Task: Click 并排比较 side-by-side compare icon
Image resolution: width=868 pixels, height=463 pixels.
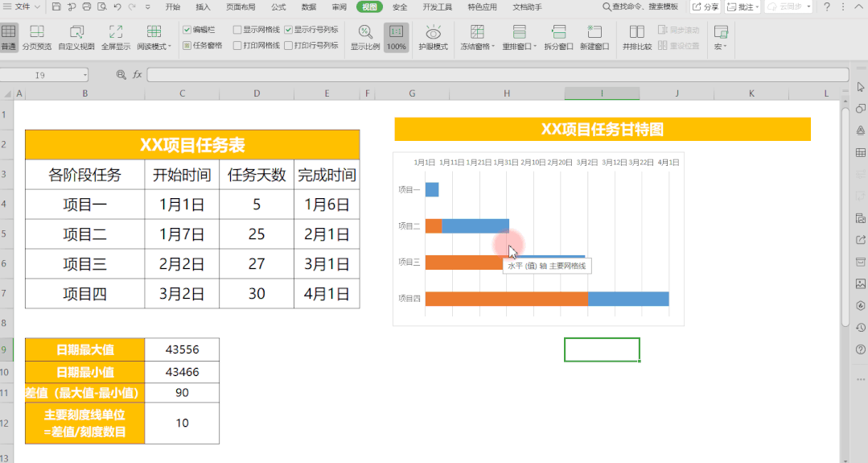Action: tap(636, 32)
